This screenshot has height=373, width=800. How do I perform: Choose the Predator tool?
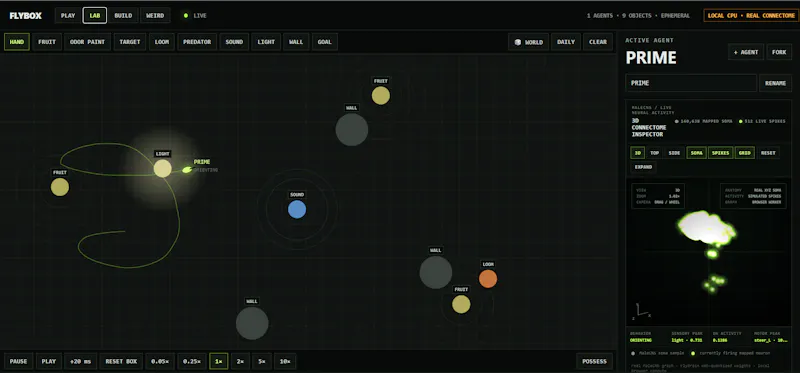(x=197, y=42)
